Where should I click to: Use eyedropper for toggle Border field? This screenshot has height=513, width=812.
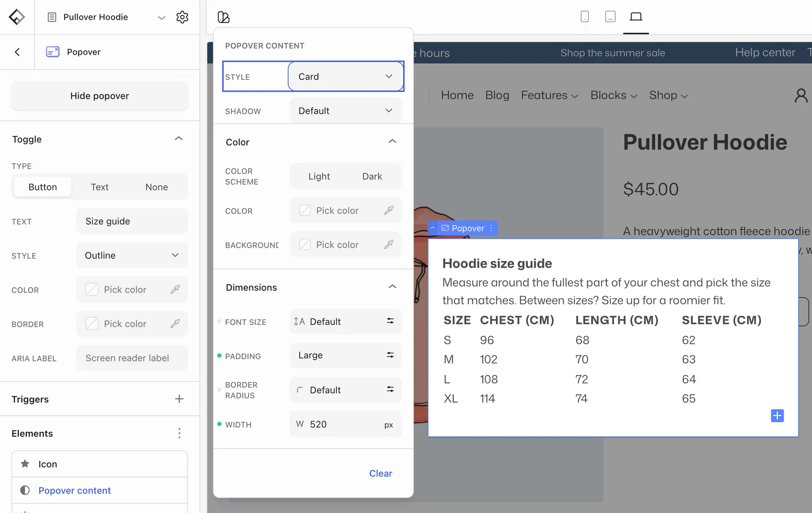point(175,324)
